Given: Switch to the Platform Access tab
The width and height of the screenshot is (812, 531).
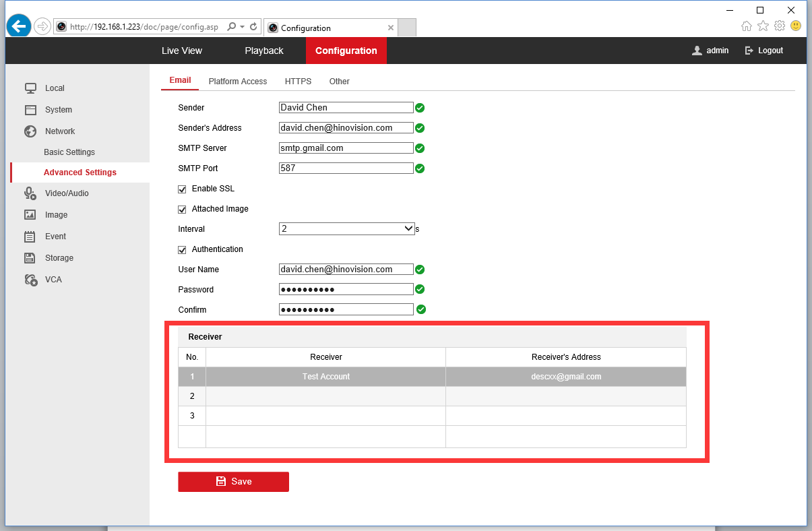Looking at the screenshot, I should click(238, 82).
